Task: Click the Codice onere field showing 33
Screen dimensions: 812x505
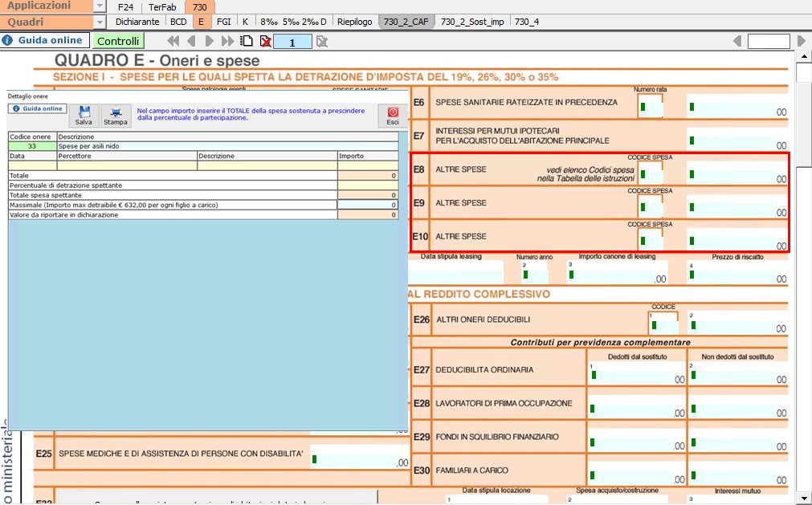Action: point(33,146)
